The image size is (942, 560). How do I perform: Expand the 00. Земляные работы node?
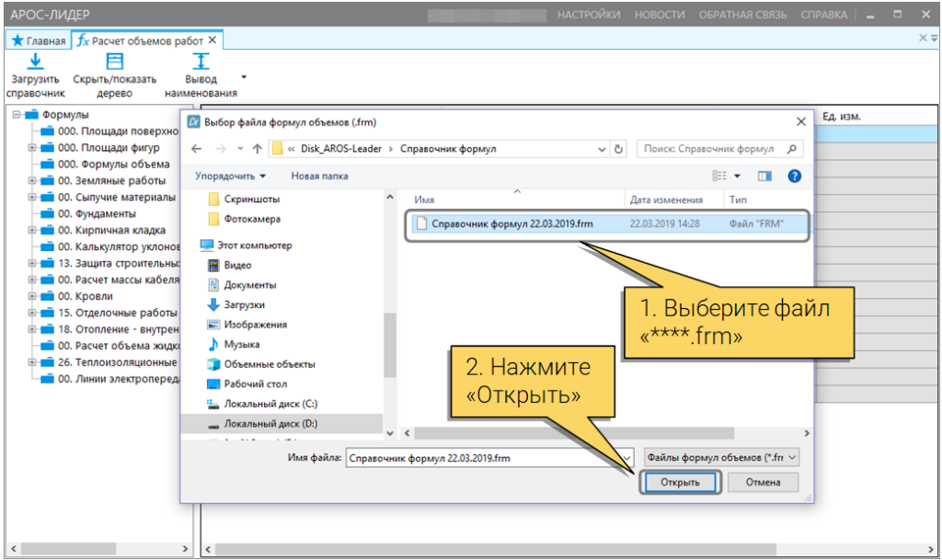click(x=31, y=180)
